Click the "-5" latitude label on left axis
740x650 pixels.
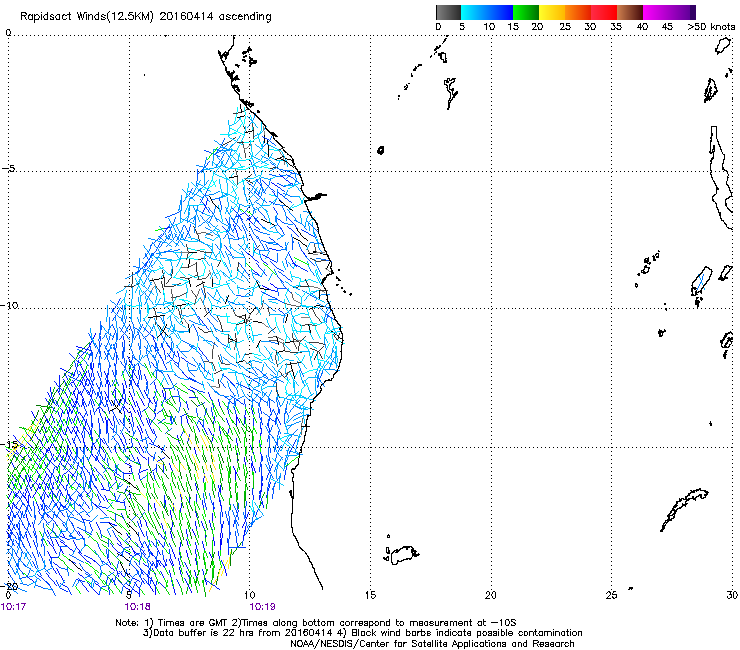pyautogui.click(x=8, y=169)
